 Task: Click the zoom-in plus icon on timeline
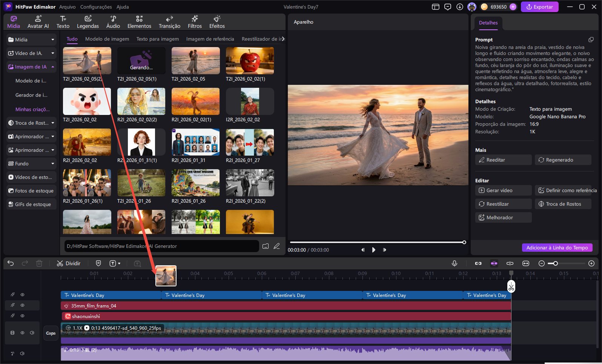[x=591, y=263]
